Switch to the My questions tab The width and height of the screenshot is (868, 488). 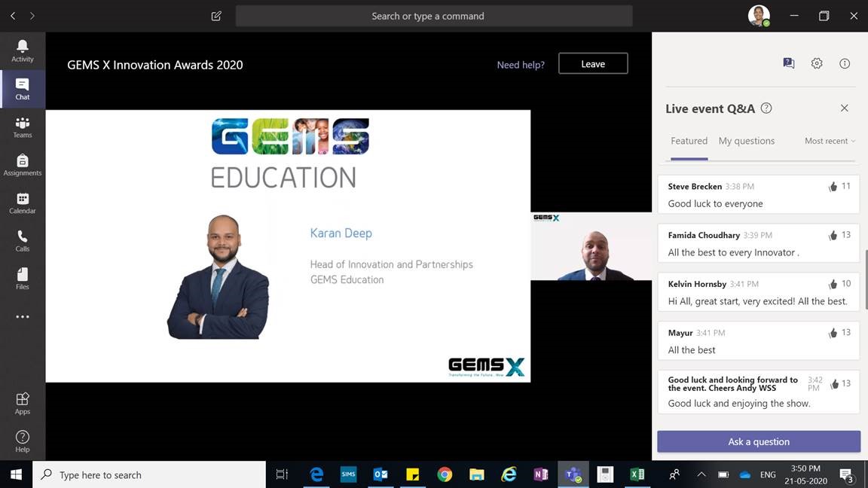pyautogui.click(x=746, y=141)
